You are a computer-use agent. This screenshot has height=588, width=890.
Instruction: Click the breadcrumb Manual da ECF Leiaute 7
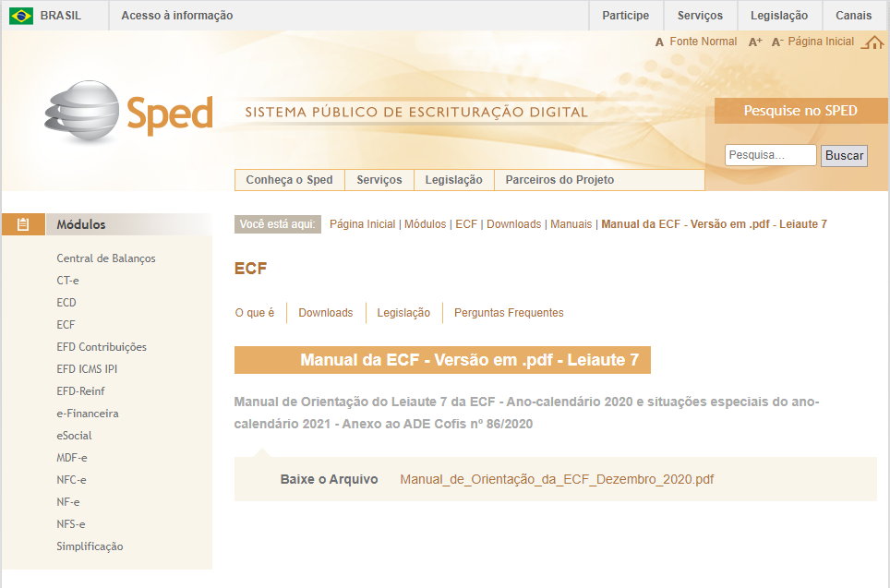[714, 224]
